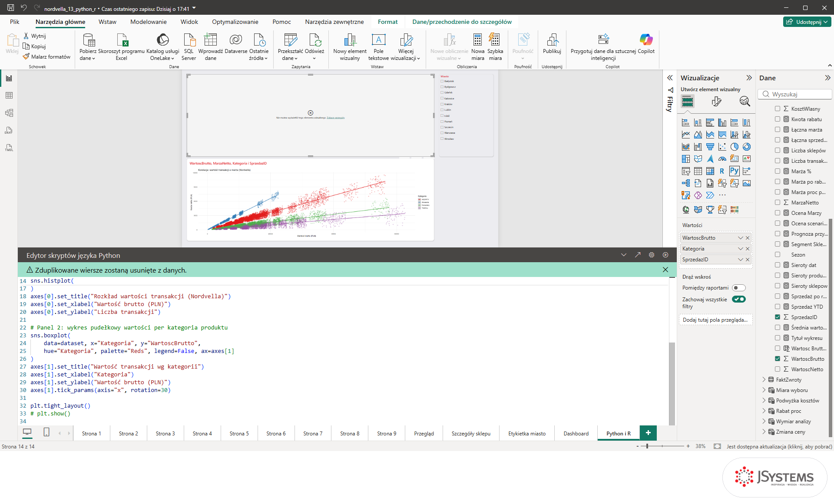Open the Kategoria field dropdown arrow

[x=741, y=249]
